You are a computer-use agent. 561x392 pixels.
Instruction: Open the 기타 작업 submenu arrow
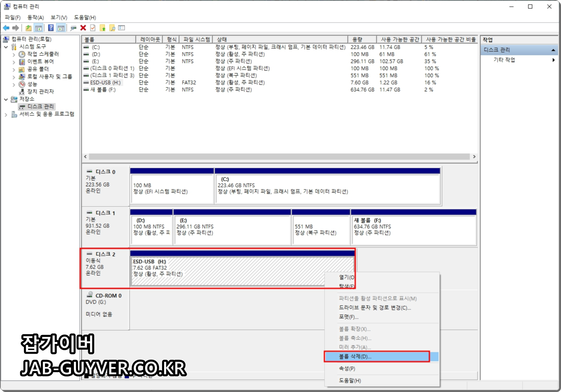point(554,60)
